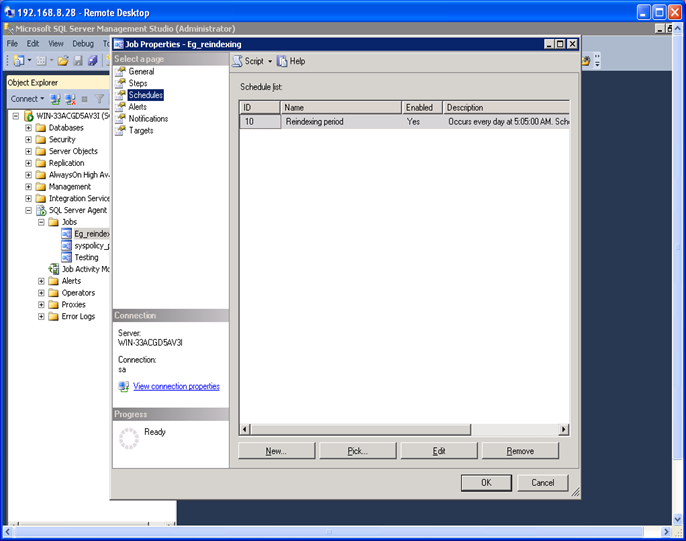Screen dimensions: 686x541
Task: Click the Enabled column header
Action: pos(422,108)
